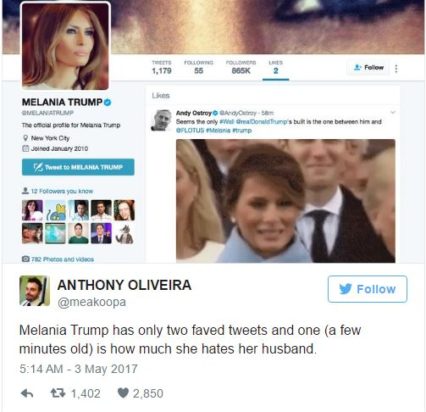Screen dimensions: 426x412
Task: Follow @meakoopa with the Twitter bird button
Action: pos(367,289)
